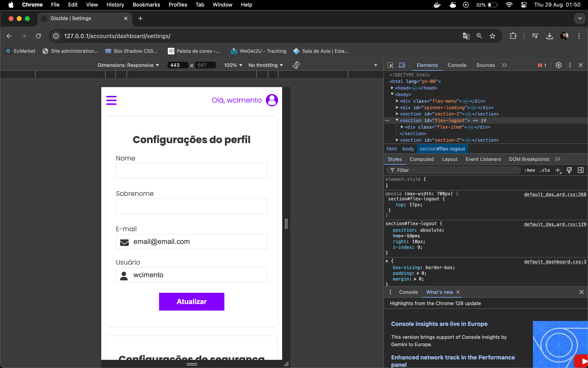588x368 pixels.
Task: Open WeGet2U - Tracking bookmark
Action: pos(258,51)
